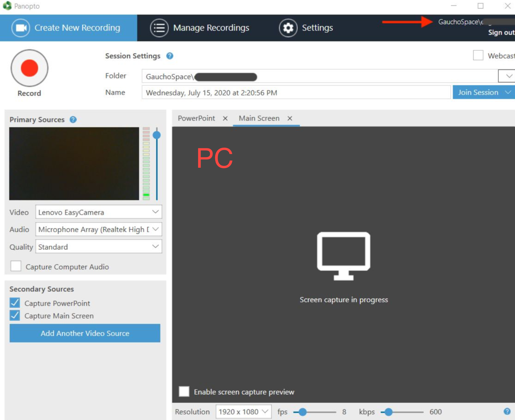Click the Panopto logo in title bar
Image resolution: width=515 pixels, height=420 pixels.
[7, 6]
